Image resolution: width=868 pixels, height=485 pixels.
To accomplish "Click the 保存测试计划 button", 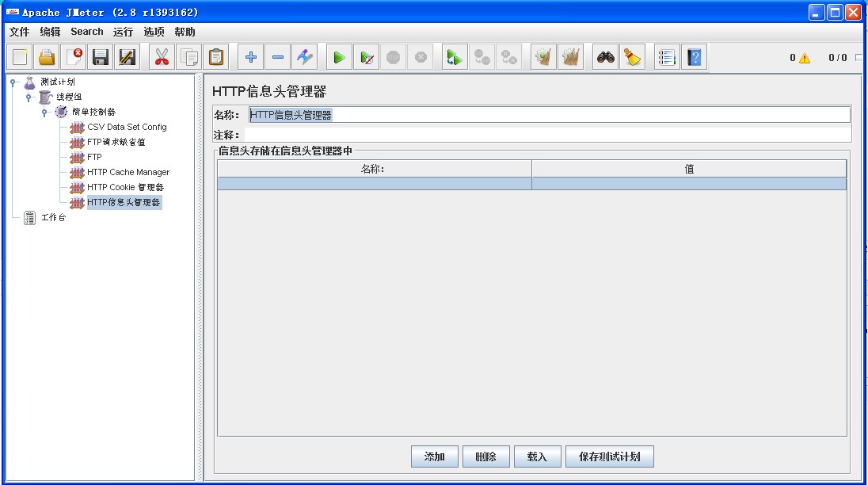I will click(x=610, y=456).
